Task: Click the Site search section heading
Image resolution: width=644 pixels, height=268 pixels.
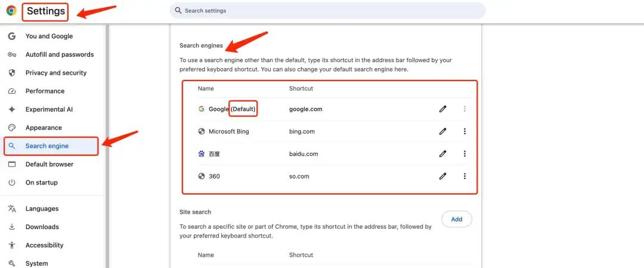Action: (x=195, y=212)
